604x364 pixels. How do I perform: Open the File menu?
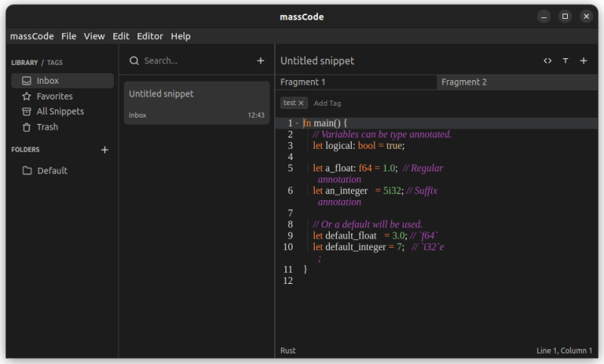[69, 35]
